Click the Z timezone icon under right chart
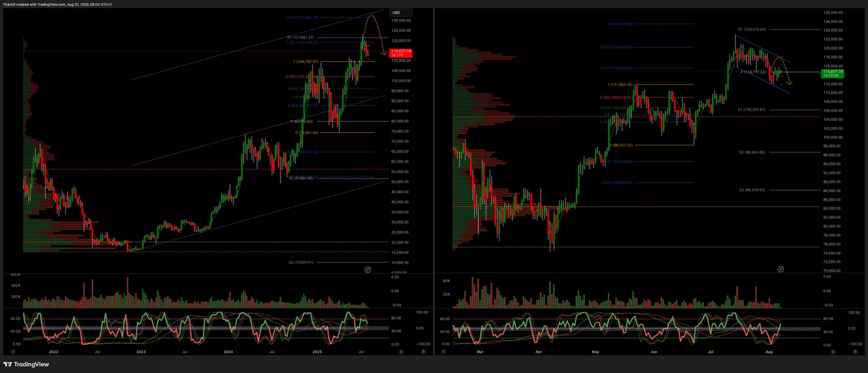Screen dimensions: 868x373 (442, 351)
